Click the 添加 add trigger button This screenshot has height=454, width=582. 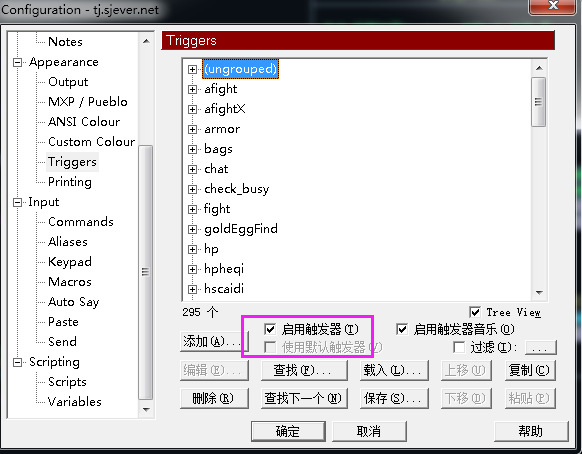[x=214, y=341]
